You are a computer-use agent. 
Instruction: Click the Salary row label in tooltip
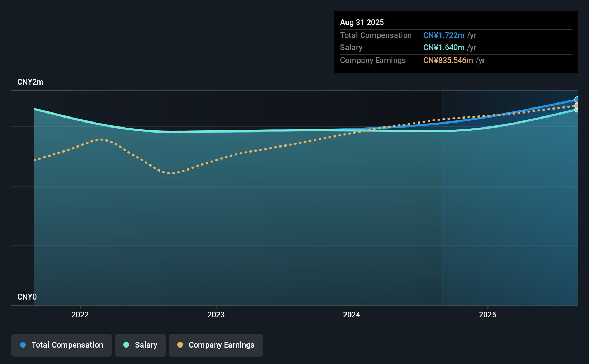click(x=351, y=48)
